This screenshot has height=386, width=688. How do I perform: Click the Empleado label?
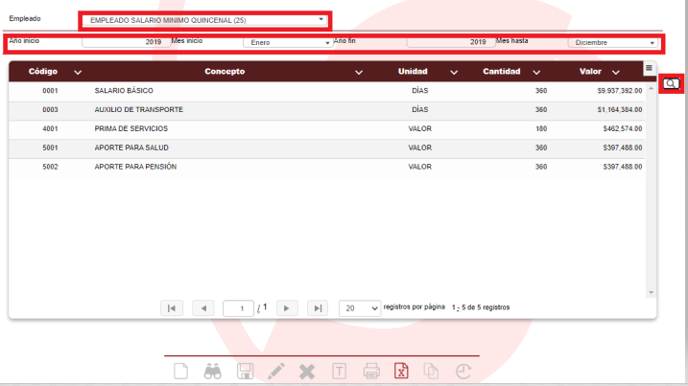25,19
